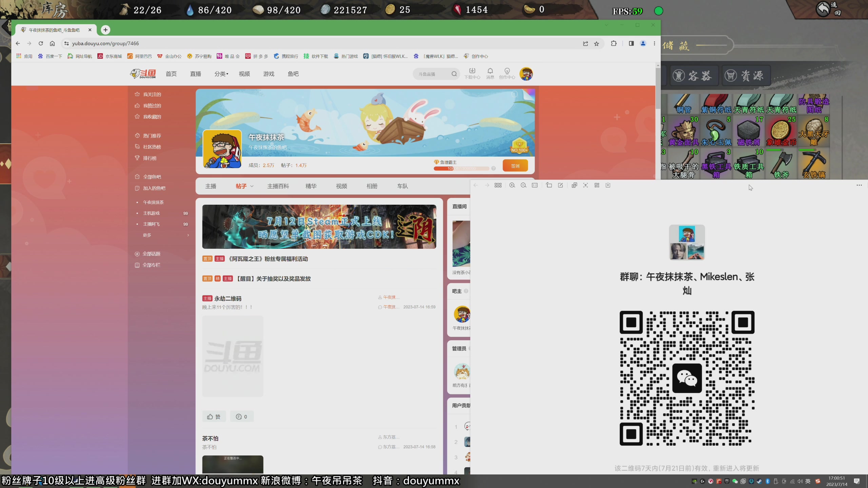
Task: Zoom in using the image viewer magnifier
Action: click(x=512, y=185)
